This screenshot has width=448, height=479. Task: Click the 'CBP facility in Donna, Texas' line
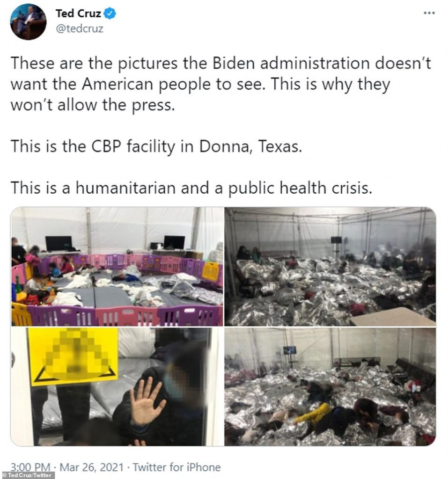[156, 146]
